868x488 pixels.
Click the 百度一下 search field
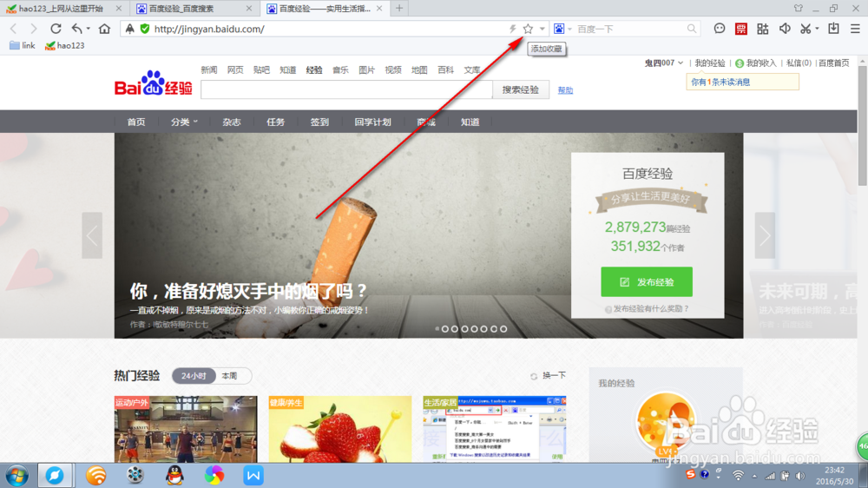630,29
